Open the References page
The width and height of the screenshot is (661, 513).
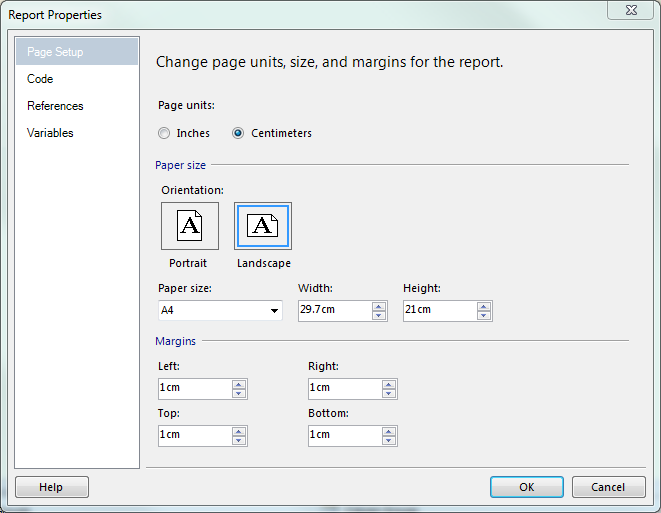tap(55, 106)
